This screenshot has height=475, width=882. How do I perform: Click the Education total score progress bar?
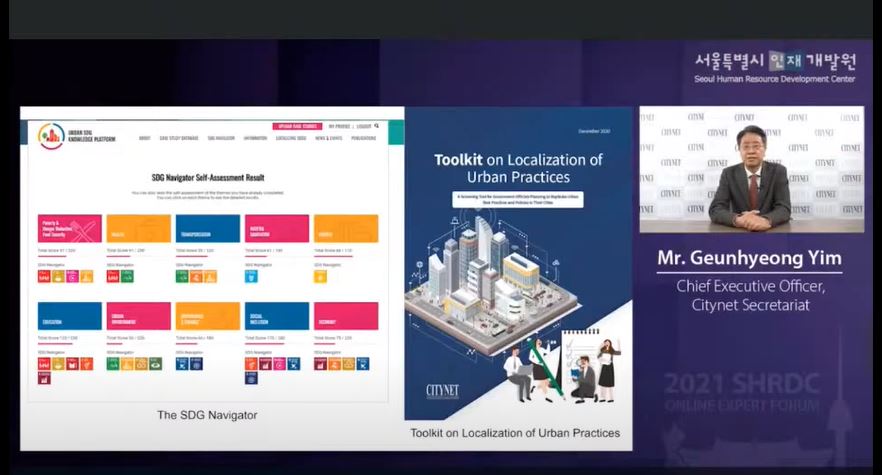pyautogui.click(x=55, y=344)
